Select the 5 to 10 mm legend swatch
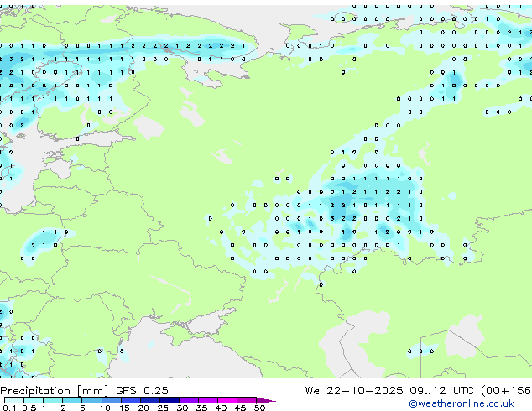The image size is (532, 411). pyautogui.click(x=91, y=400)
